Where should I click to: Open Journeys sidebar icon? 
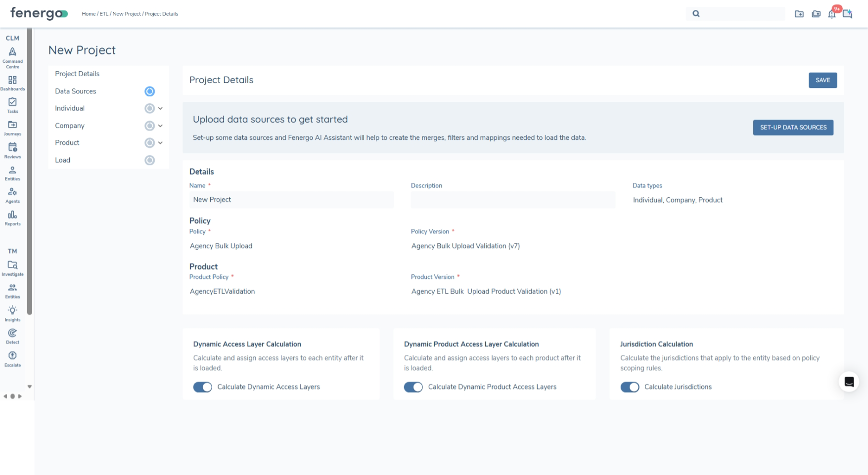[x=12, y=126]
